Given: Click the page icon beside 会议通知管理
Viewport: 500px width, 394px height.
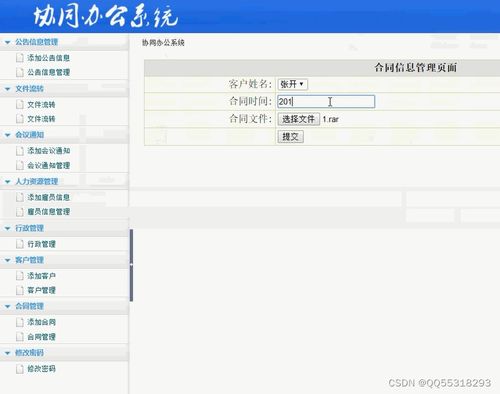Looking at the screenshot, I should click(20, 165).
